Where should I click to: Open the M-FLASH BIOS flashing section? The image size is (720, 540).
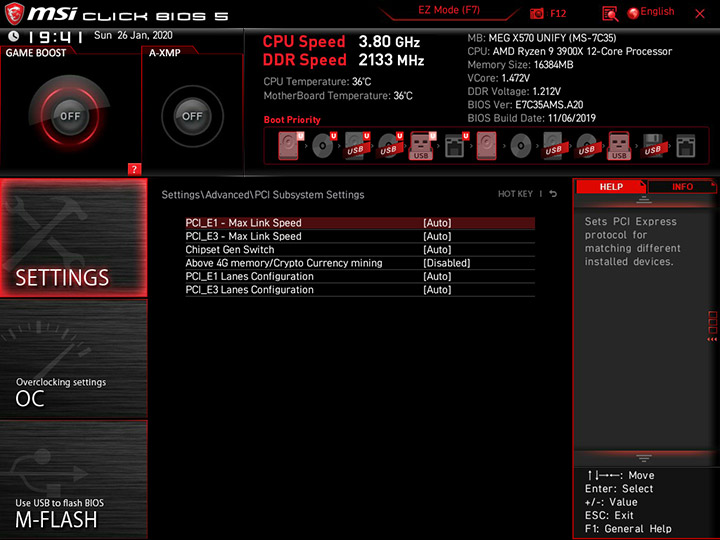[x=73, y=479]
